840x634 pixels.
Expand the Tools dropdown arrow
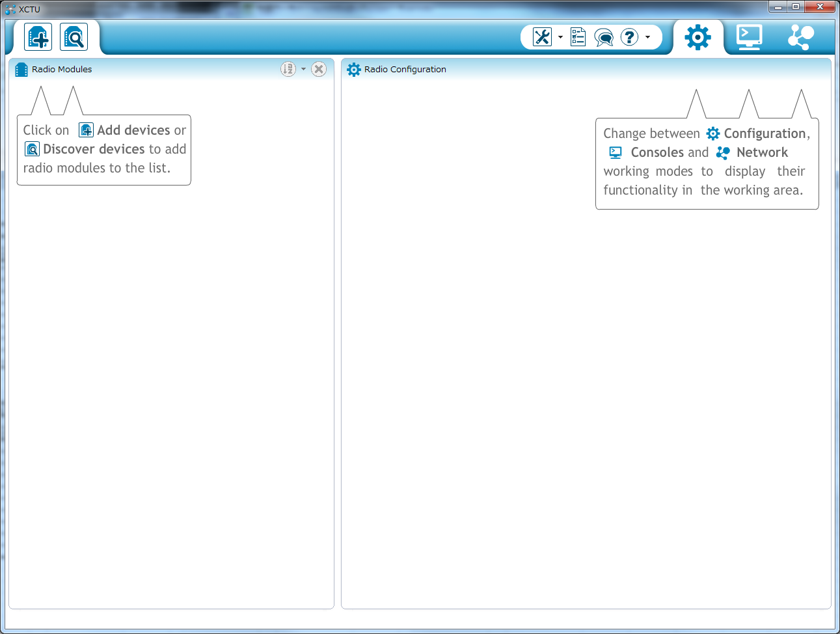click(560, 37)
